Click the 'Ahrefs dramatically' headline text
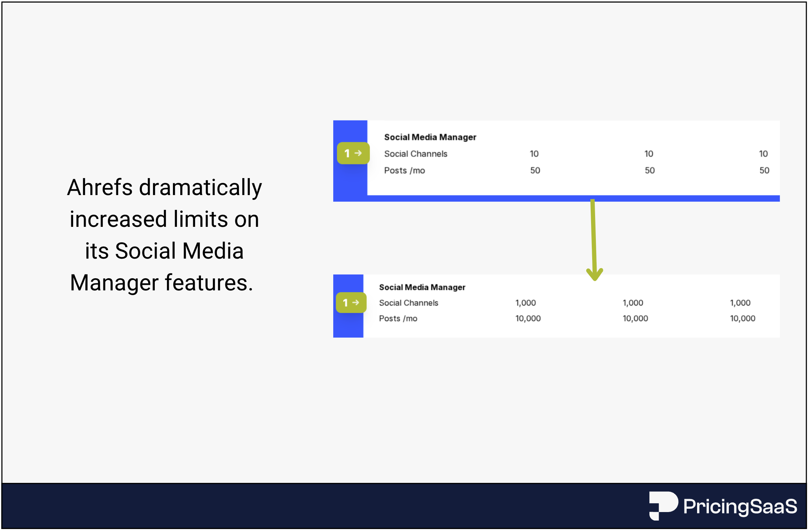 (x=164, y=187)
